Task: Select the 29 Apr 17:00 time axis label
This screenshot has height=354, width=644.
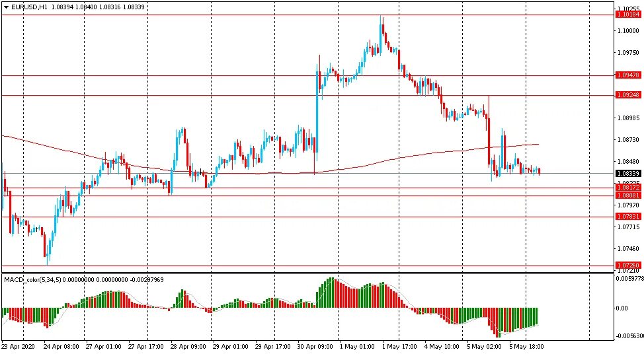Action: pos(272,347)
